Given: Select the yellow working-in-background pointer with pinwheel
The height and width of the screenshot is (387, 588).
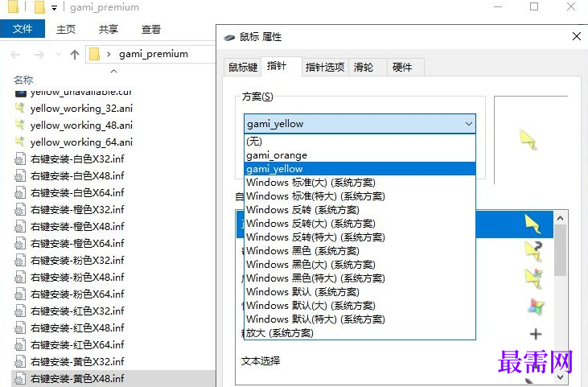Looking at the screenshot, I should [x=534, y=278].
